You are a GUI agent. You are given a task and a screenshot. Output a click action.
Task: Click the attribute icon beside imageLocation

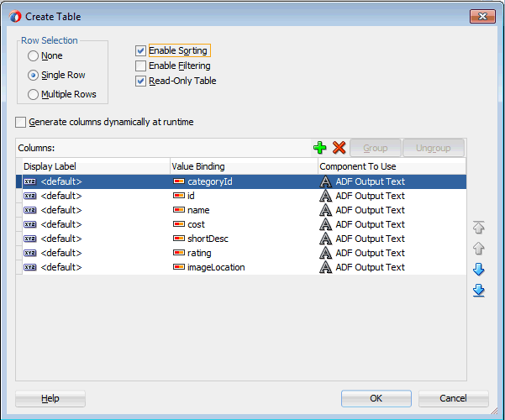point(179,267)
